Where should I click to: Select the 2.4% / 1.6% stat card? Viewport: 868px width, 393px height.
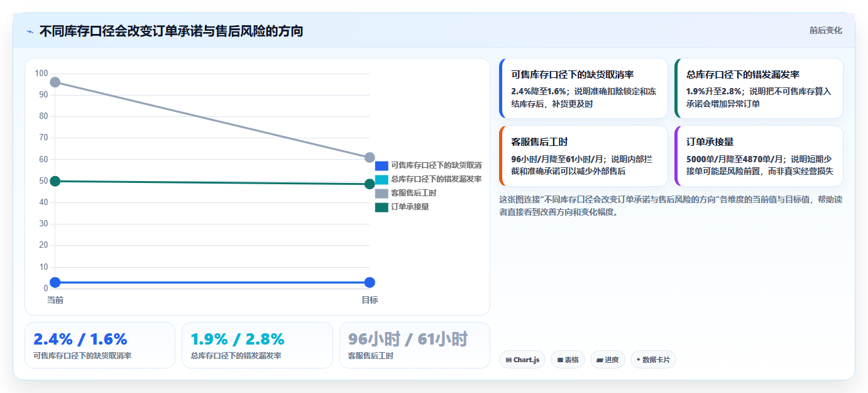(x=100, y=345)
